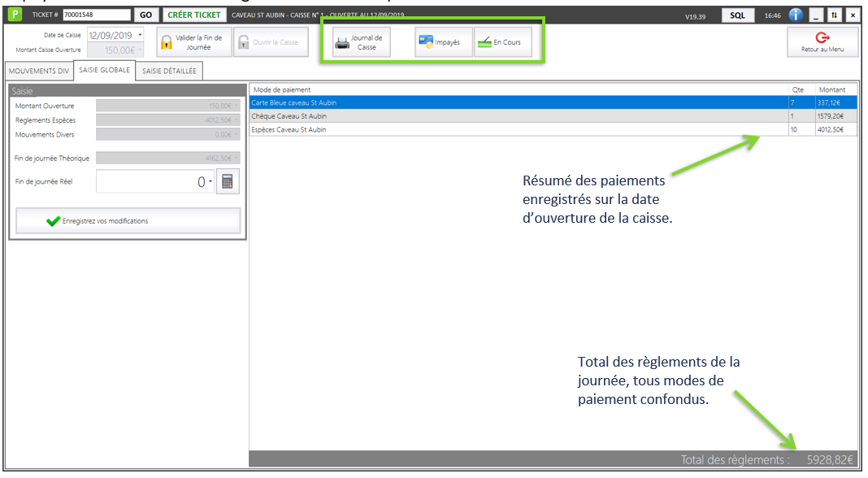Switch to the Mouvements Div tab

tap(39, 71)
